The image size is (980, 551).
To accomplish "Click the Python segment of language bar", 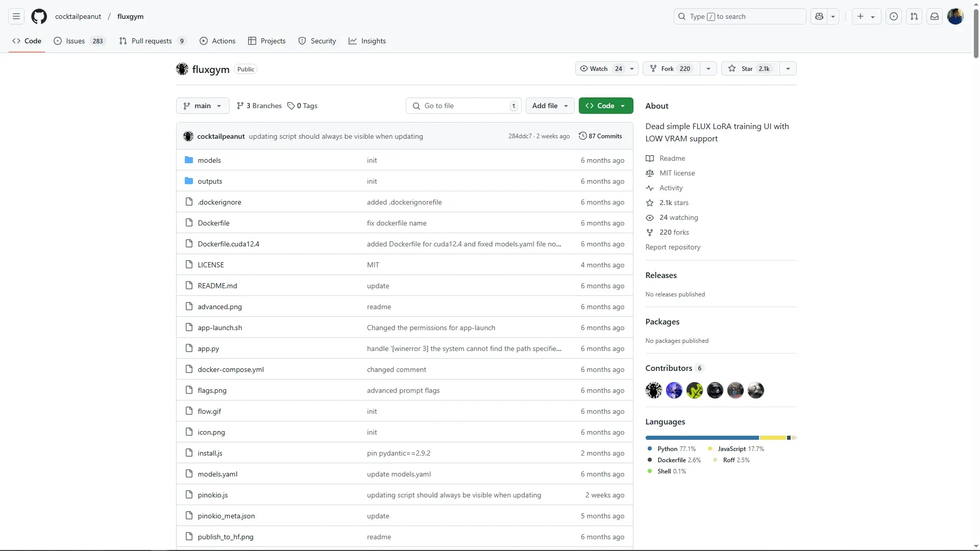I will point(702,438).
